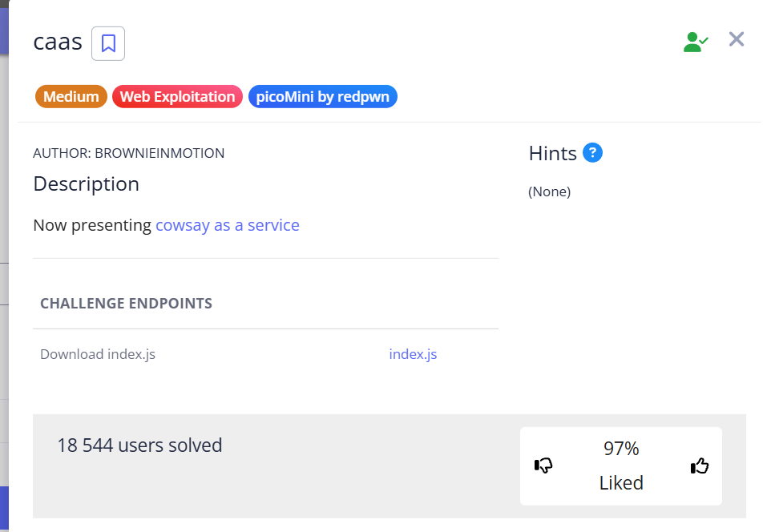The image size is (767, 532).
Task: Click the Download index.js row label
Action: point(98,354)
